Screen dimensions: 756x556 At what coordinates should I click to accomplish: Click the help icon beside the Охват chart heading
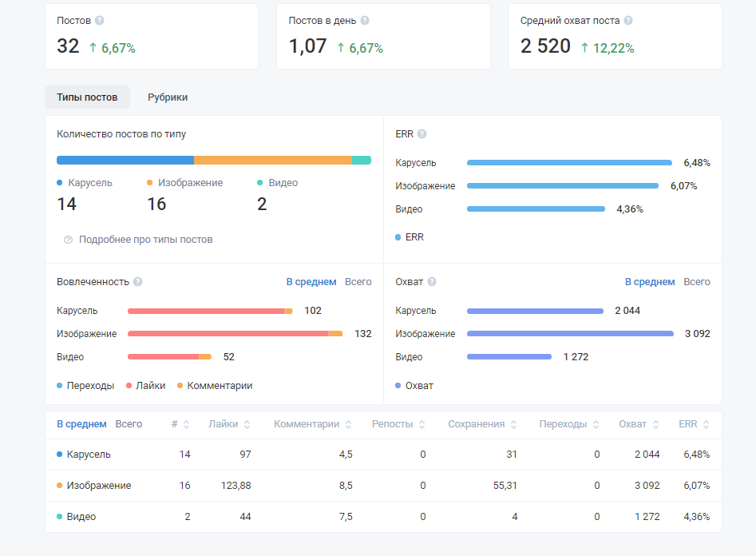coord(432,281)
